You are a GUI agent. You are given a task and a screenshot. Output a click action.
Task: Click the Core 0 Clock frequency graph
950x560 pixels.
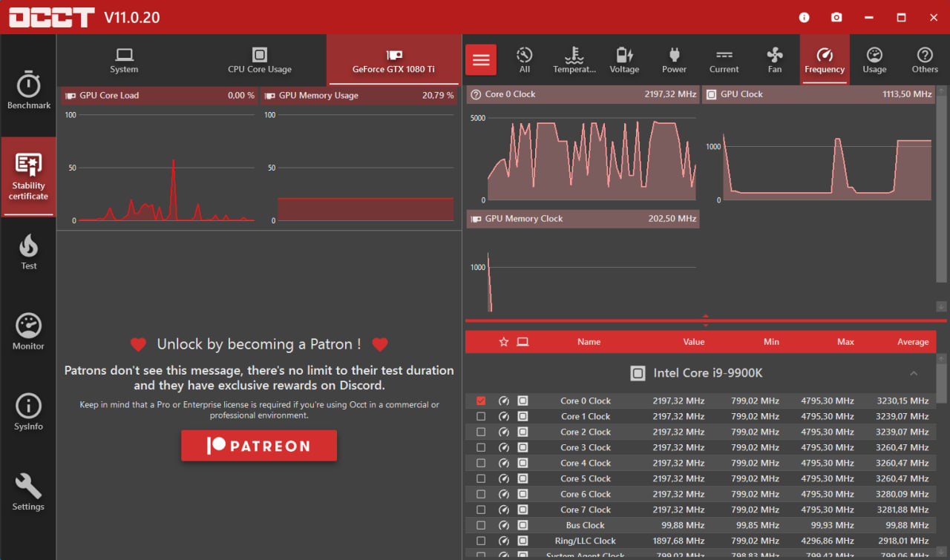[x=583, y=154]
